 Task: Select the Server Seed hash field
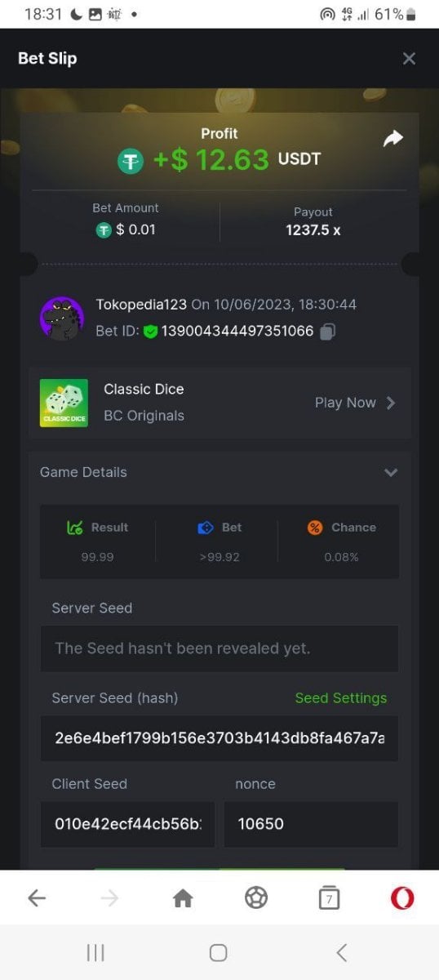[219, 738]
